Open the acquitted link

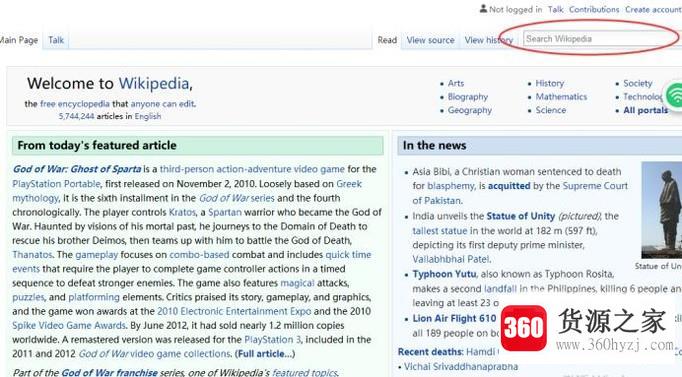coord(509,186)
